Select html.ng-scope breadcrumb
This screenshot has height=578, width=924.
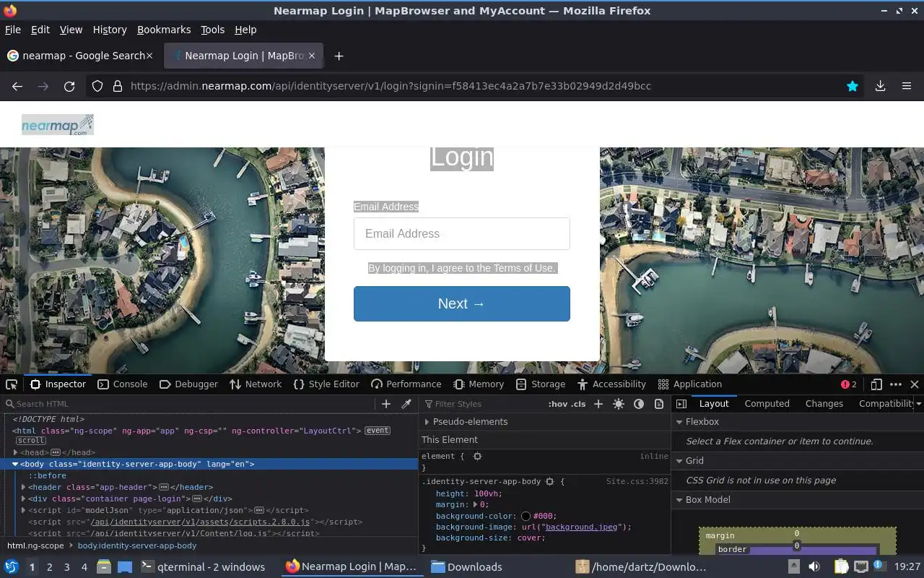click(x=35, y=545)
